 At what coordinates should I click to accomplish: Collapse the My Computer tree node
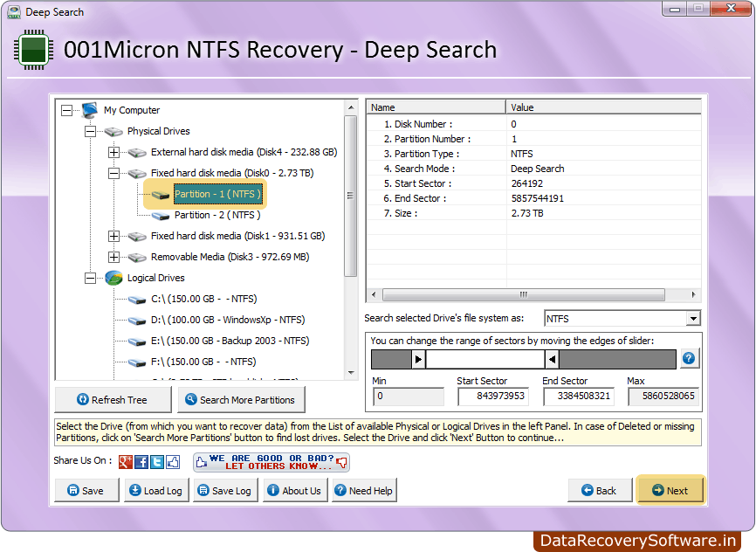(x=66, y=111)
